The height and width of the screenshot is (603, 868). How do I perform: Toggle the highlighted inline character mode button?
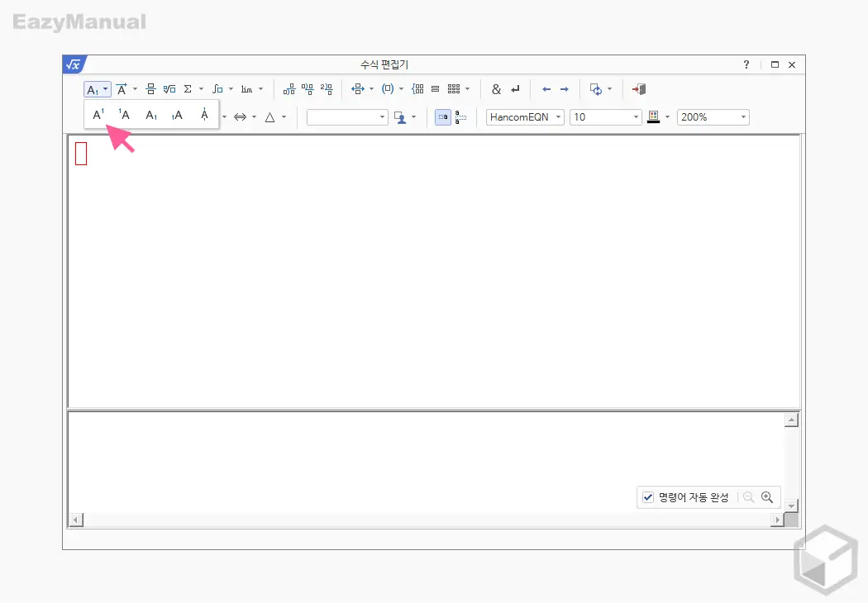[x=443, y=117]
